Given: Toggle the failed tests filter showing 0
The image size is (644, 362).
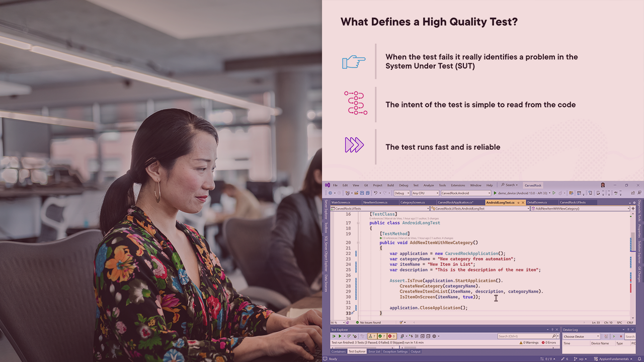Looking at the screenshot, I should coord(391,336).
